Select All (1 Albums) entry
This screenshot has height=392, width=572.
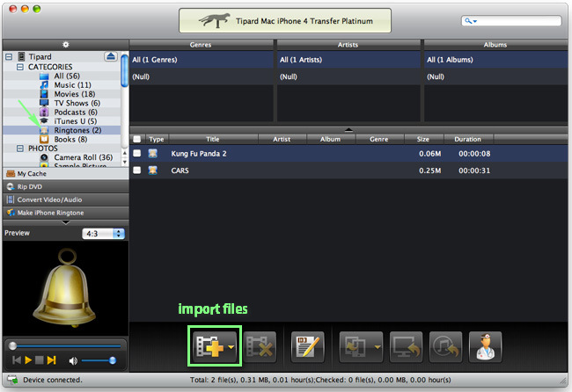coord(496,60)
